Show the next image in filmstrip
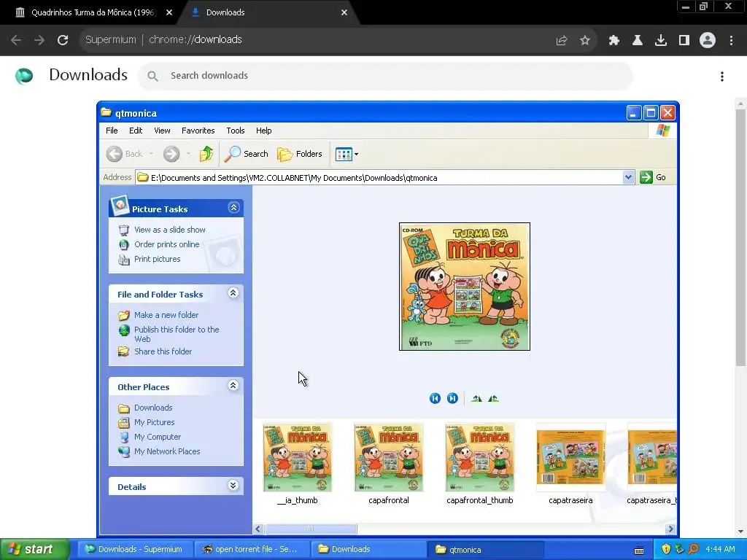Screen dimensions: 747x560 click(452, 398)
